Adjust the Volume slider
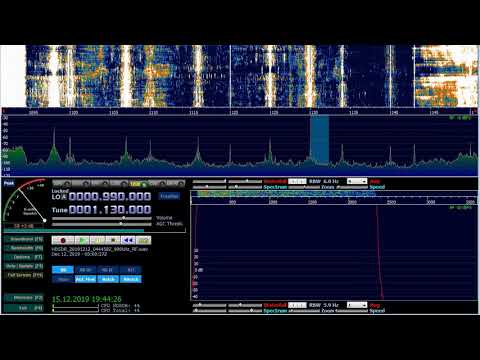 coord(102,218)
